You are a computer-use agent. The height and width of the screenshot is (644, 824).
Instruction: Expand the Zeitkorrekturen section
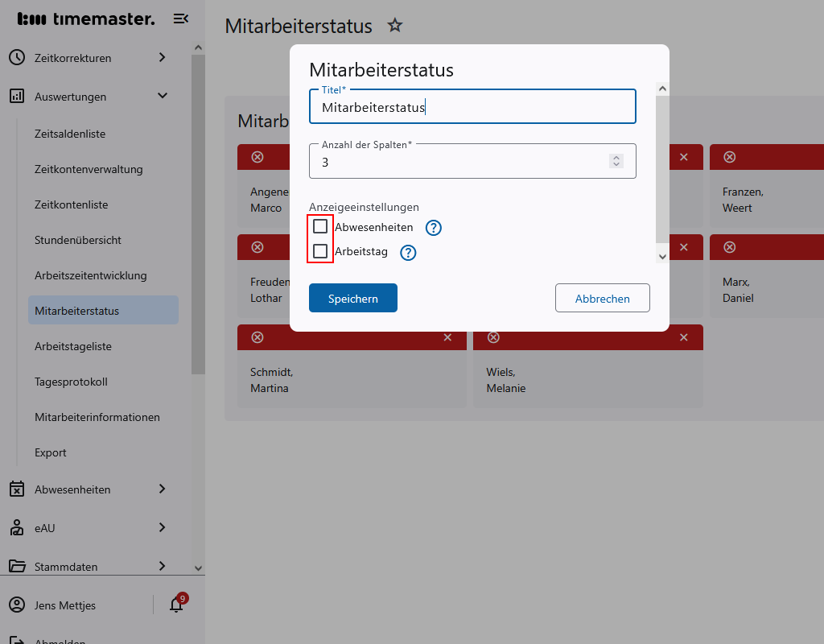click(89, 57)
